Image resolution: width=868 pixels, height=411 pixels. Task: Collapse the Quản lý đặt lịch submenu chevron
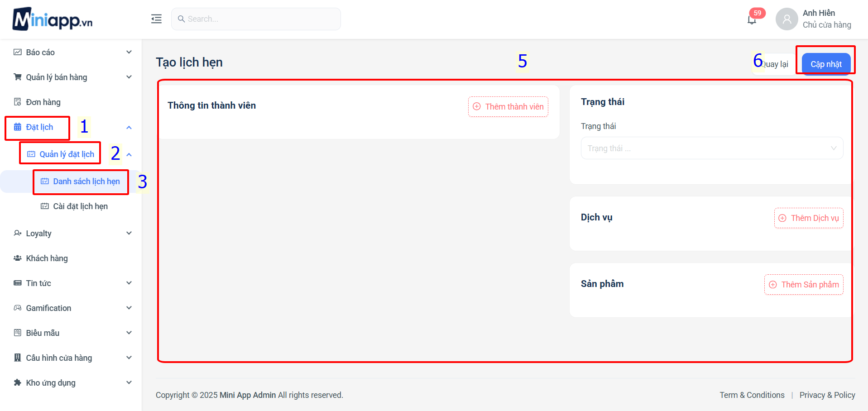(129, 154)
